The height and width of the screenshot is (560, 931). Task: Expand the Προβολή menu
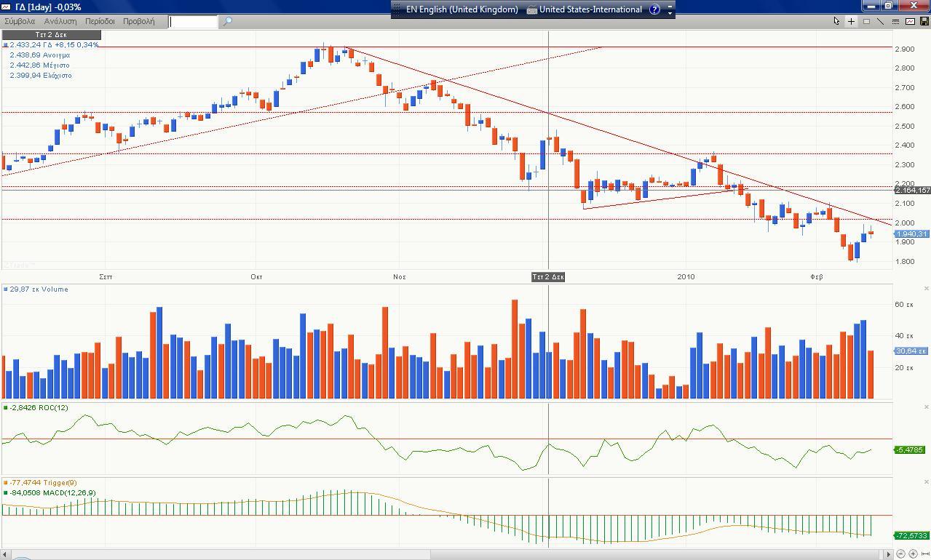[x=138, y=21]
